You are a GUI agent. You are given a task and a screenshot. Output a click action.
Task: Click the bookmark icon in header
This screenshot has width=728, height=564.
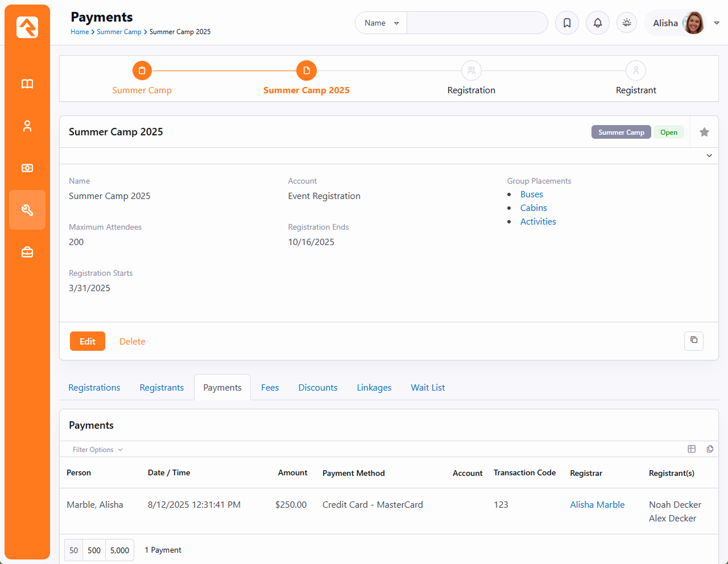567,23
